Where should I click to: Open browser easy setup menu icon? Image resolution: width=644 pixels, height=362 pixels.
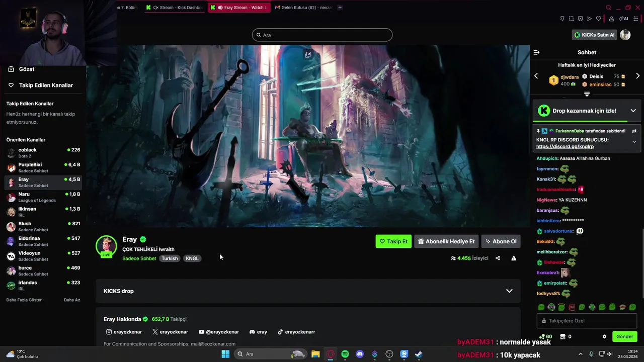pos(635,19)
